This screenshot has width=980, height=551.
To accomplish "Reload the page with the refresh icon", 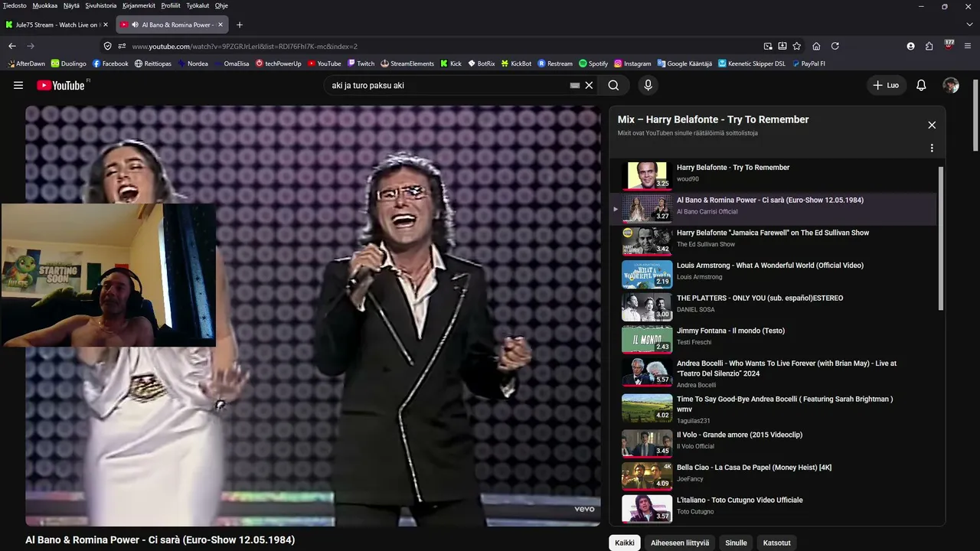I will click(x=835, y=46).
